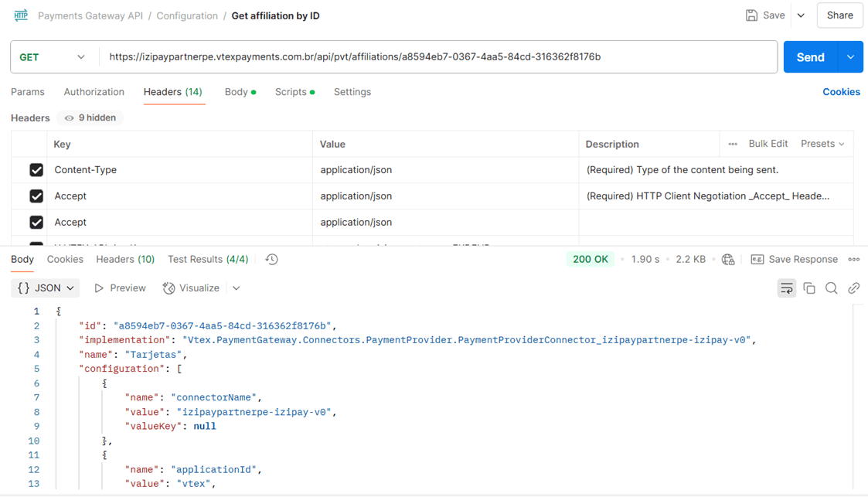Screen dimensions: 868x497
Task: Open the Scripts tab
Action: click(x=294, y=92)
